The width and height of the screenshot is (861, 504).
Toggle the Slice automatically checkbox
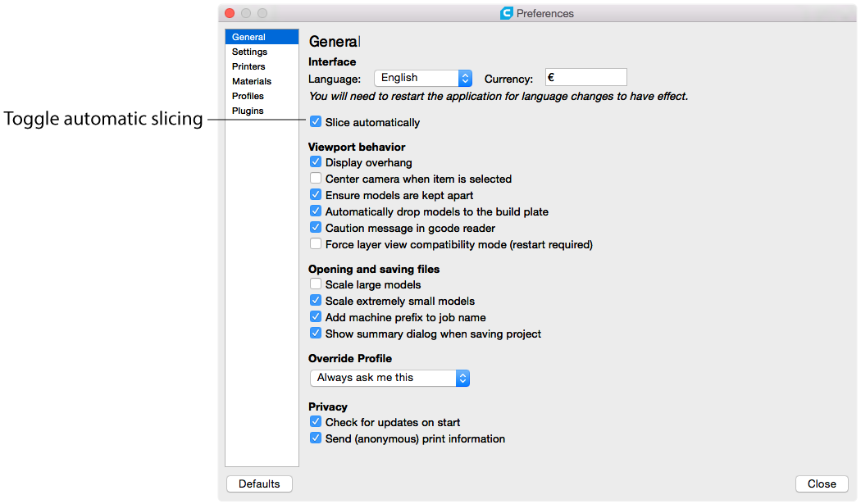point(315,122)
